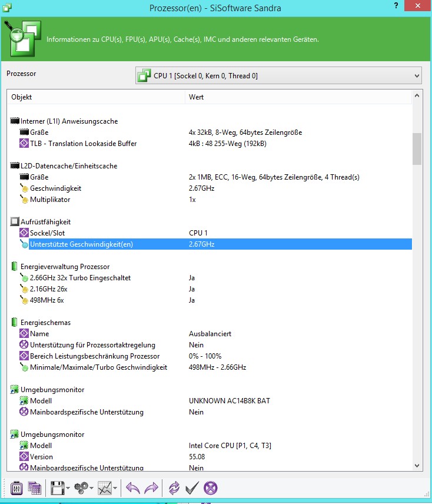
Task: Click the square icon beside Aufrüstfähigkeit
Action: [x=15, y=221]
